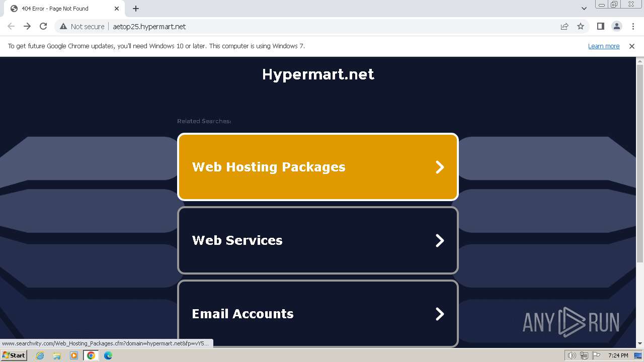
Task: Open the volume speaker tray icon
Action: pyautogui.click(x=572, y=355)
